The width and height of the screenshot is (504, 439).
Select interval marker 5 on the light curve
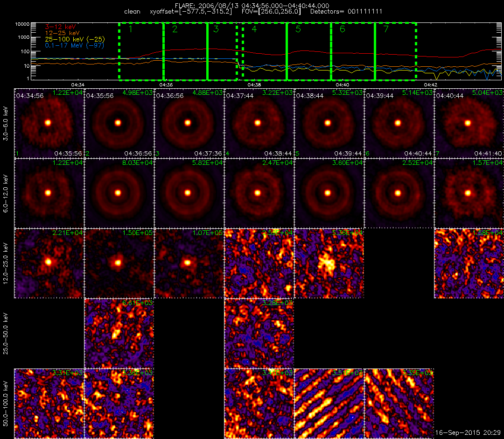[298, 29]
